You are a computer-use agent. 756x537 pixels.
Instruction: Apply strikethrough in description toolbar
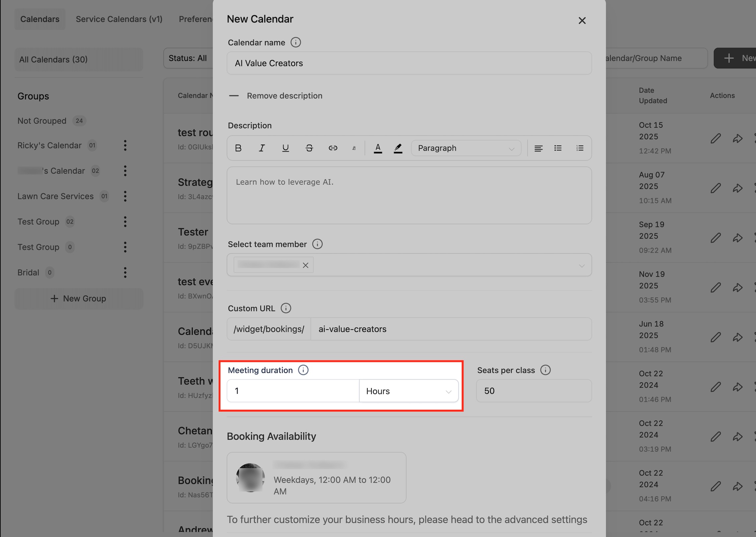[x=309, y=148]
